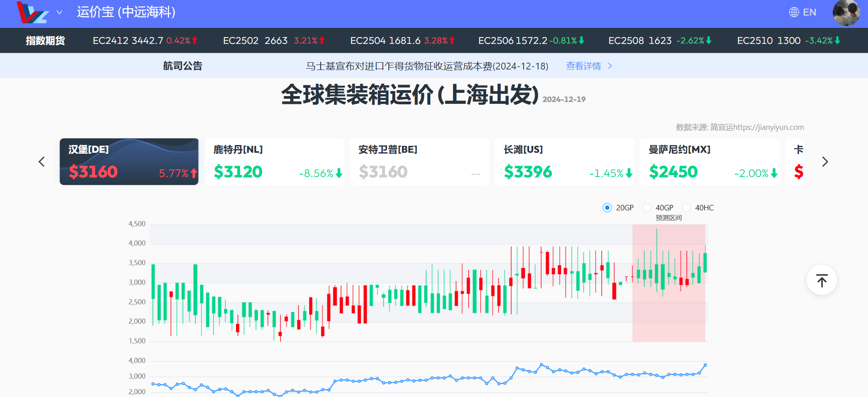Click the down arrow on Long Beach card

pos(629,173)
